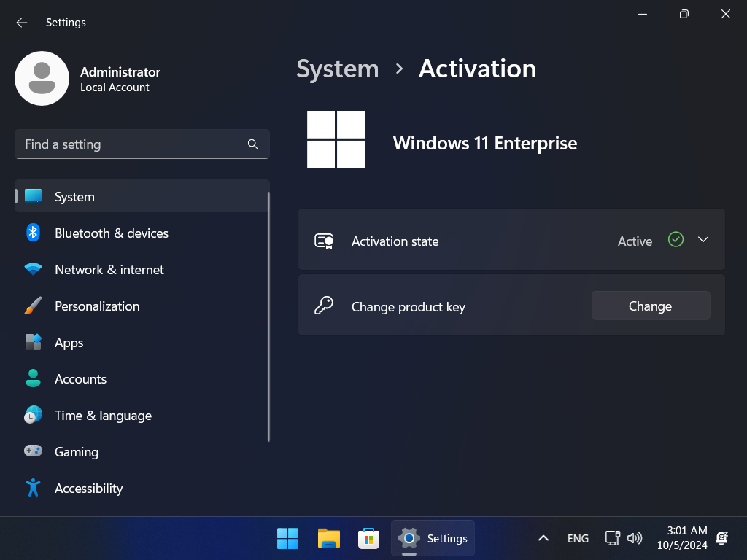Click the System monitor icon in sidebar
The image size is (747, 560).
click(x=33, y=196)
